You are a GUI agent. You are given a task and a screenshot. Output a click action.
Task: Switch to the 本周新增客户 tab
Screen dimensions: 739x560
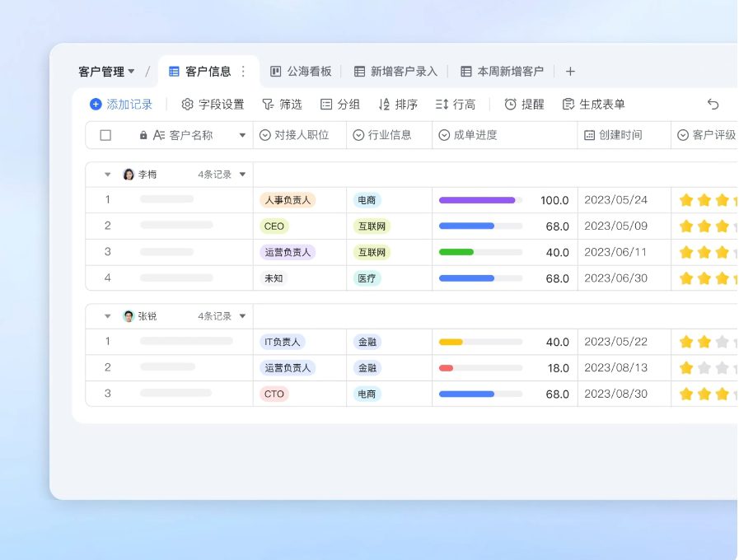point(502,72)
